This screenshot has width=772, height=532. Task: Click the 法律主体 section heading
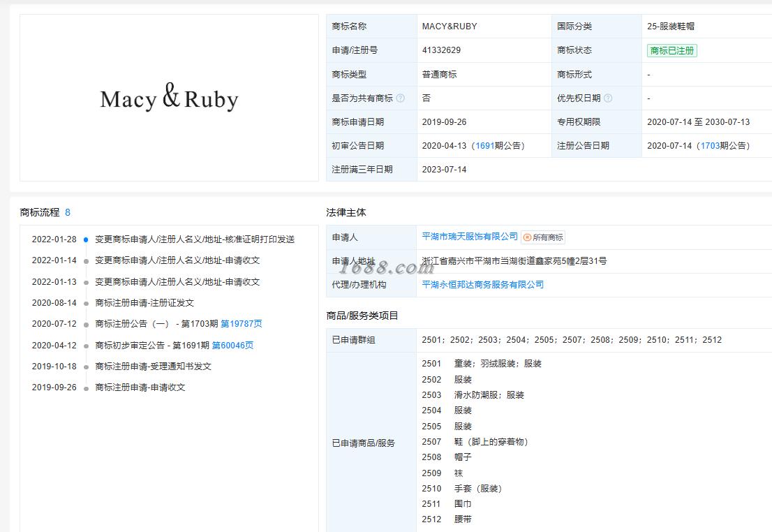coord(346,212)
